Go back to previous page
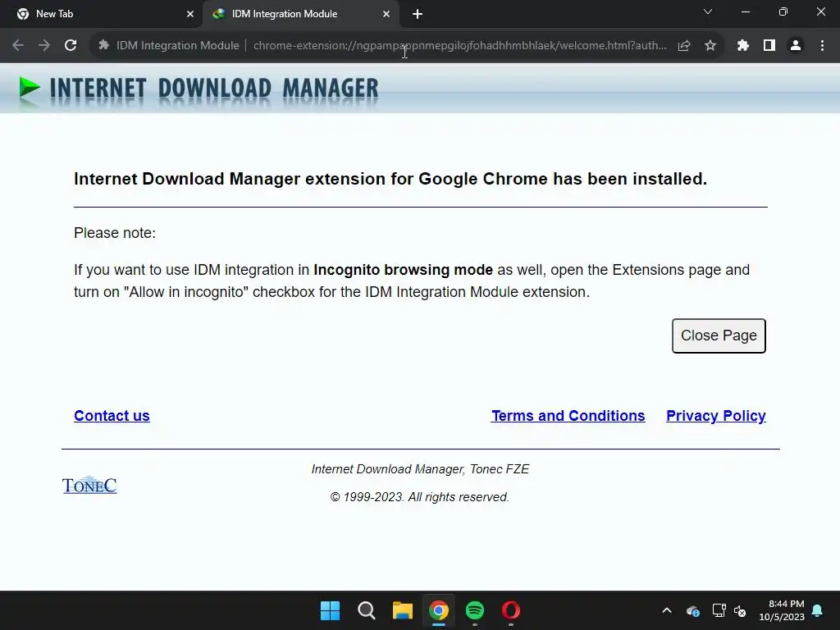The image size is (840, 630). pos(18,46)
